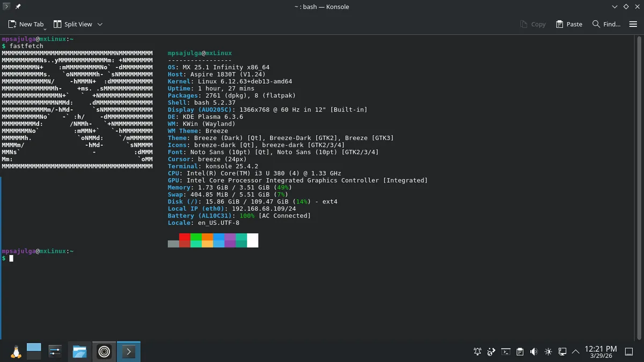Launch Dolphin file manager from the taskbar

(x=79, y=351)
